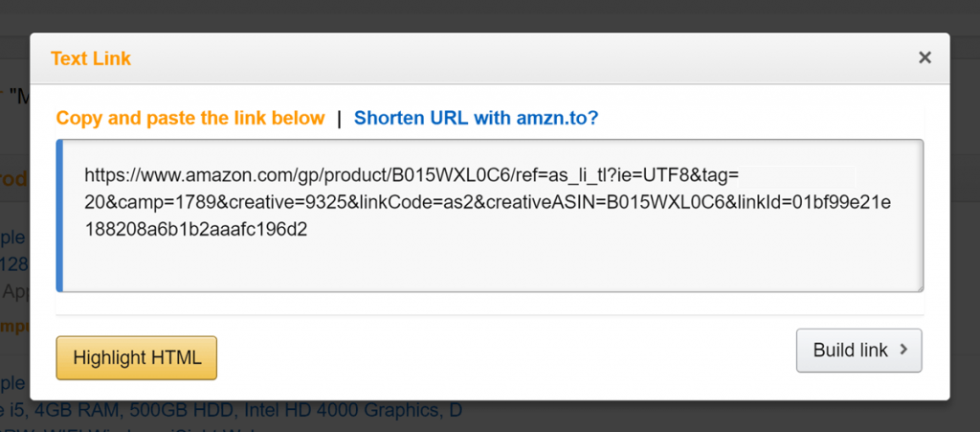Viewport: 980px width, 432px height.
Task: Click the dimmed overlay above the dialog
Action: [x=479, y=17]
